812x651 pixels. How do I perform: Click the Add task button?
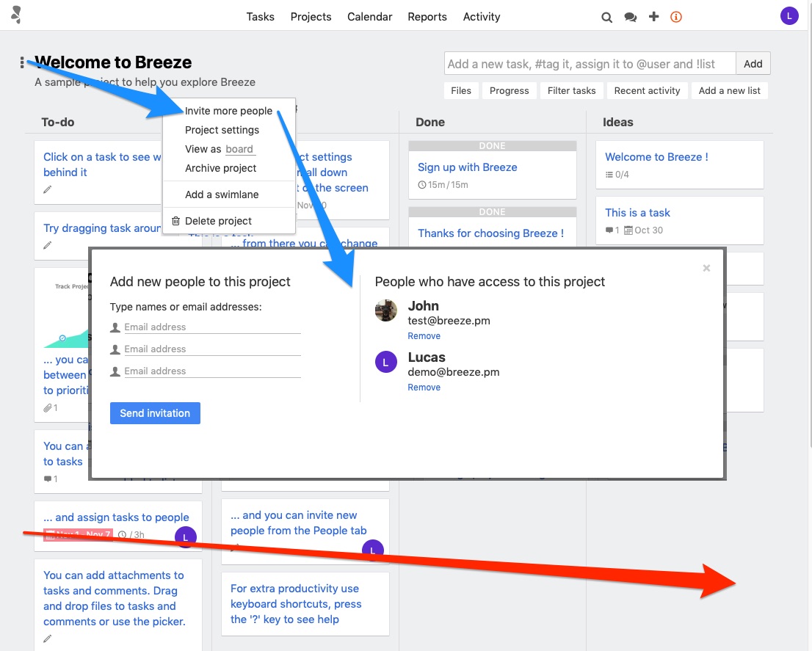click(x=753, y=64)
